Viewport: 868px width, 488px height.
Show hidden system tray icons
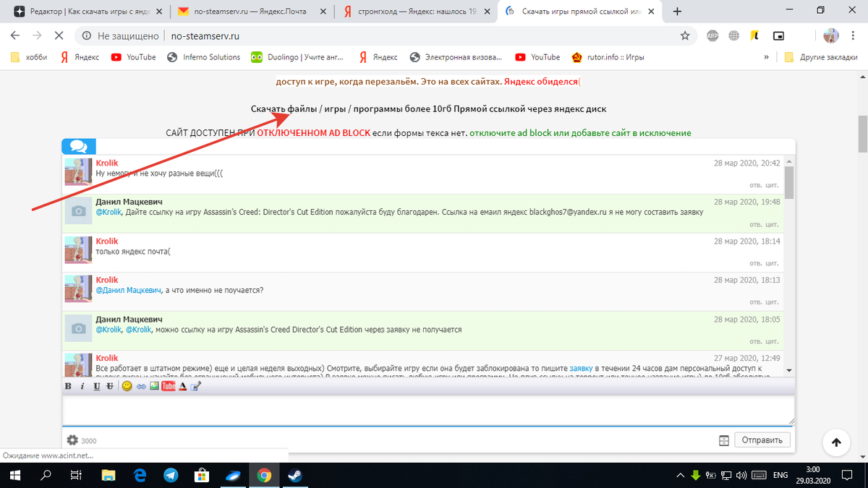(681, 475)
